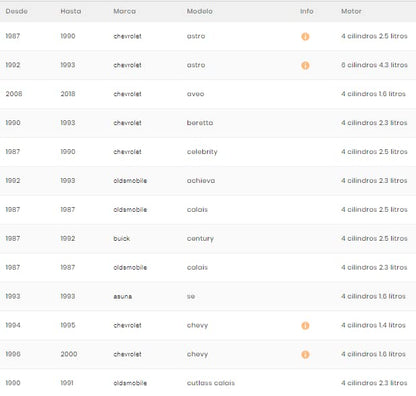Select model cell 'cutlass calais'
The width and height of the screenshot is (416, 396).
[211, 383]
